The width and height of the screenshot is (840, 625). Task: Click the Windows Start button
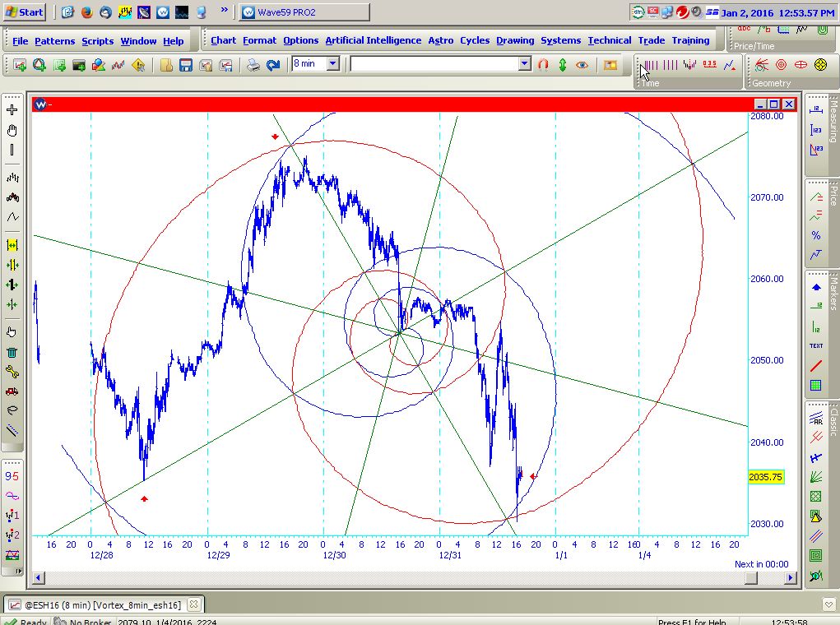[25, 12]
